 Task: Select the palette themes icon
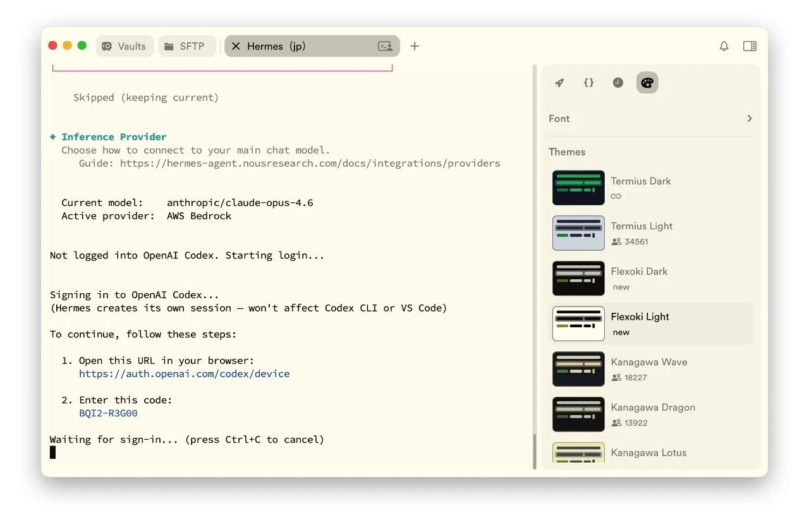pos(647,83)
